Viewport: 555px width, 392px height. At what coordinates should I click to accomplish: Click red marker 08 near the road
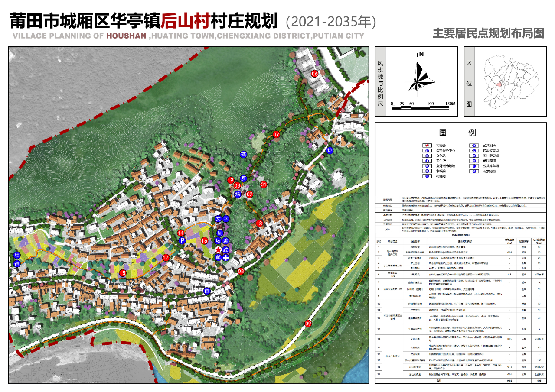pyautogui.click(x=241, y=271)
